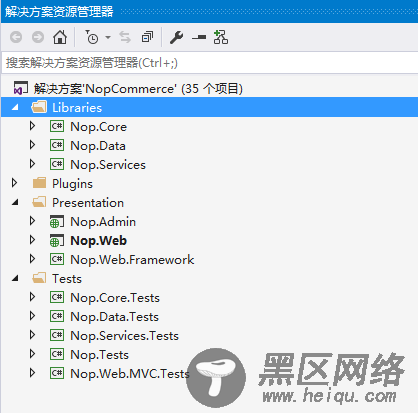The height and width of the screenshot is (413, 418).
Task: Expand the Nop.Web.Framework project
Action: click(32, 259)
